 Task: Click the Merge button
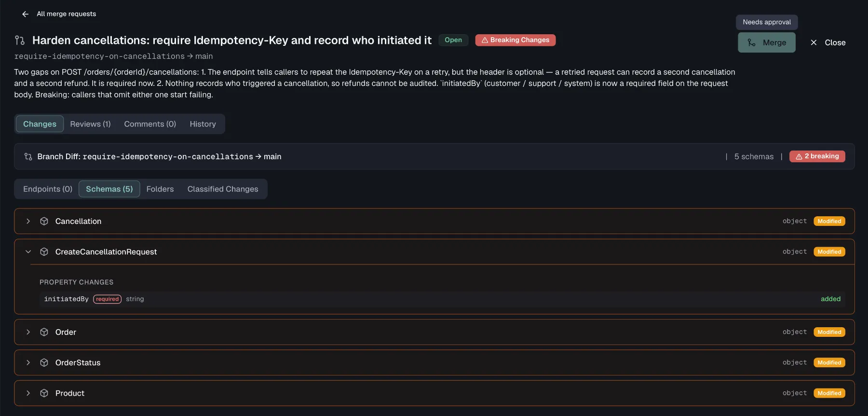[766, 42]
